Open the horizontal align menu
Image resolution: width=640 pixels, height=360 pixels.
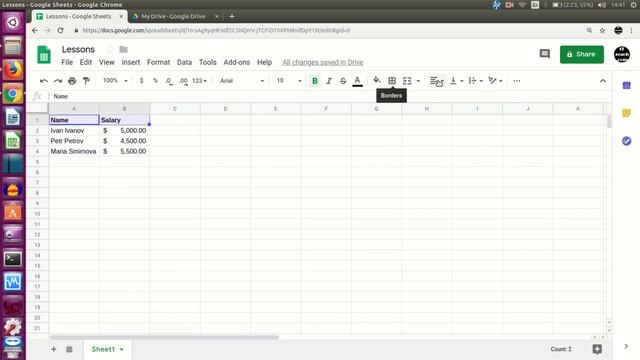436,81
